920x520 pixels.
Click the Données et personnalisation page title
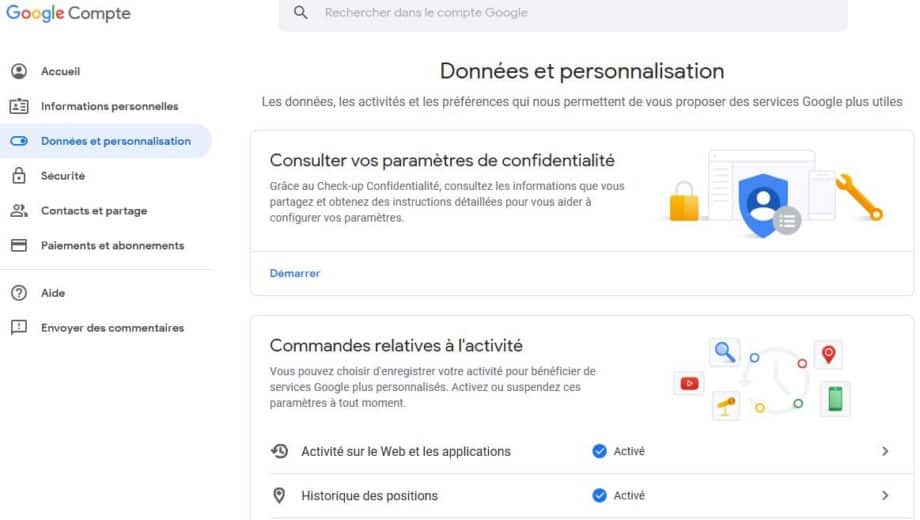point(582,71)
